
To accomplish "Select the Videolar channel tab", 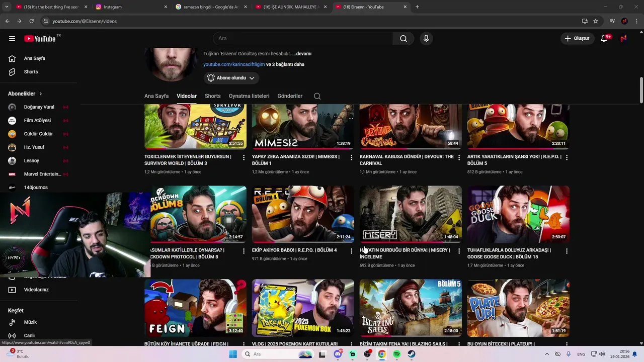I will (x=187, y=96).
